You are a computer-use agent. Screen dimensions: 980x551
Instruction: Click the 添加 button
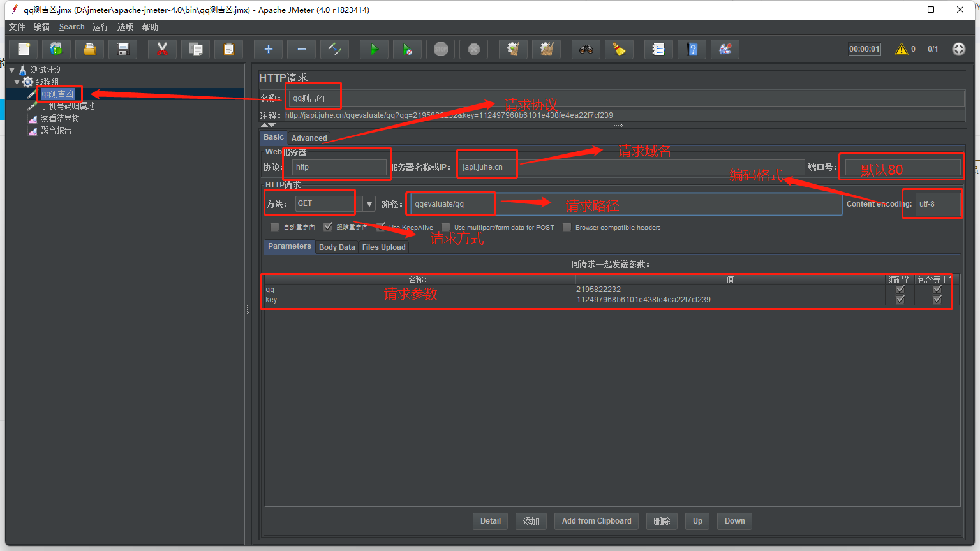point(531,521)
